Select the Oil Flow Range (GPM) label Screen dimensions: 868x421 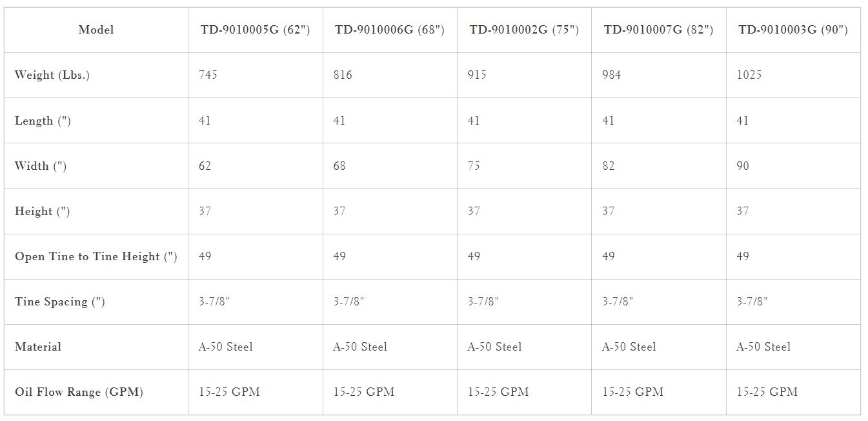(79, 392)
